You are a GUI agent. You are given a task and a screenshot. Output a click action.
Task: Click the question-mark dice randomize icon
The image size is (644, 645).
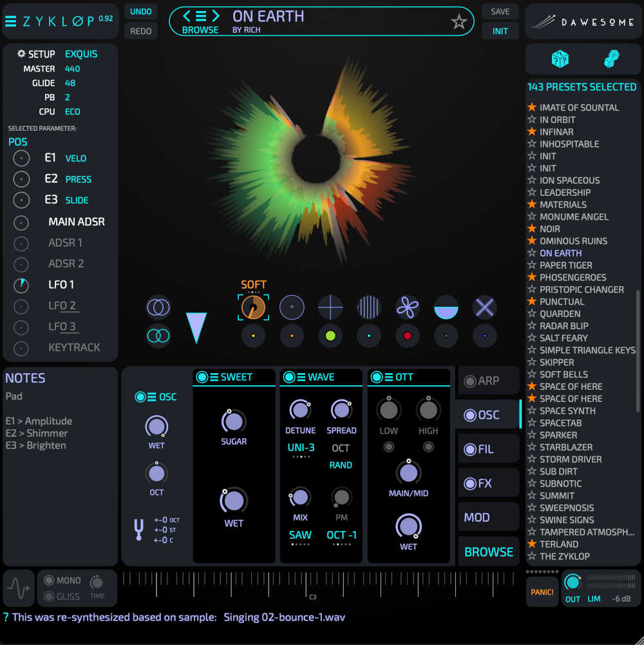point(560,59)
